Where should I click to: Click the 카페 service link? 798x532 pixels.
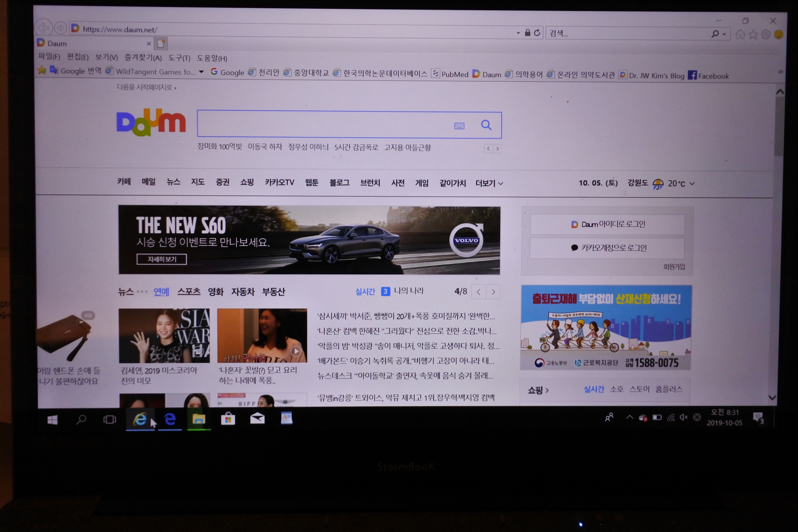(124, 181)
